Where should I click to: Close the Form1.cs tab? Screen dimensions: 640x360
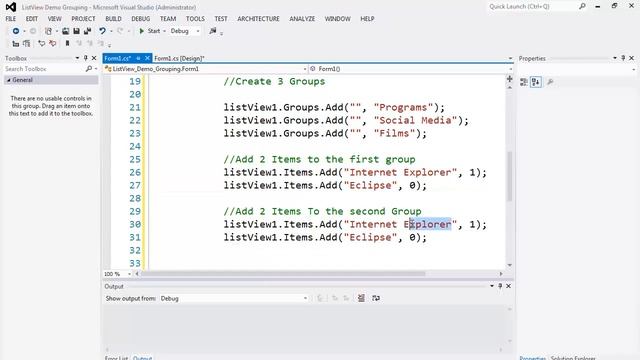tap(147, 58)
